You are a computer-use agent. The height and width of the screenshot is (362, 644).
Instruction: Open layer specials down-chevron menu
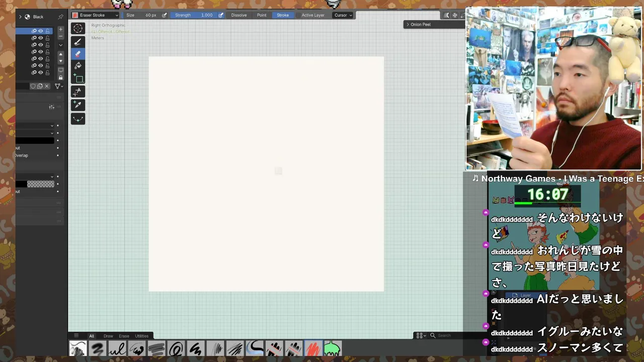tap(61, 45)
